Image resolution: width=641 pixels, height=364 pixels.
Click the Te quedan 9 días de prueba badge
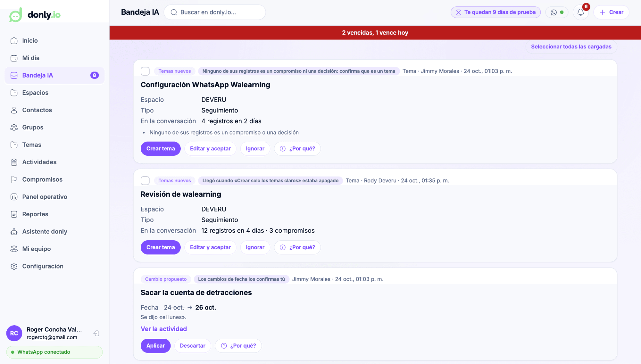tap(495, 12)
